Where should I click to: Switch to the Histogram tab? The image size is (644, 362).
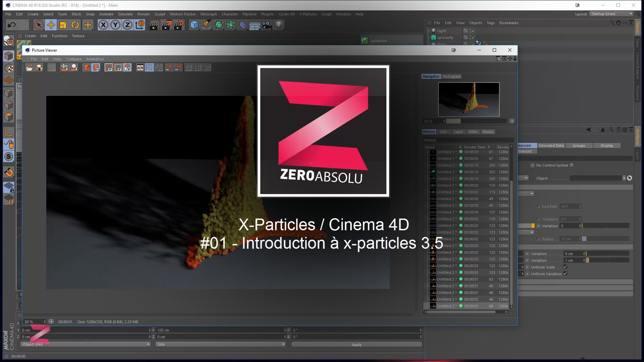point(452,76)
